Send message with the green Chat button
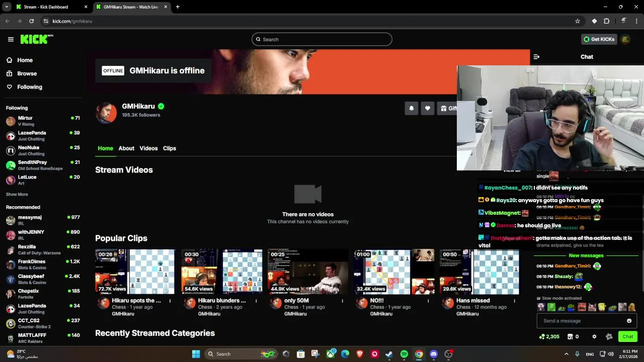 click(628, 336)
